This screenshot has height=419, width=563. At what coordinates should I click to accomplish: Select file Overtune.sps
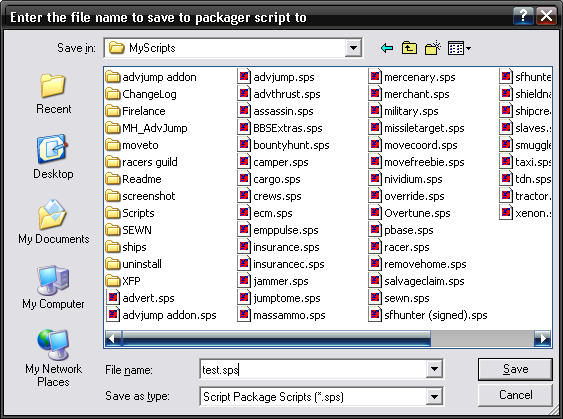410,213
